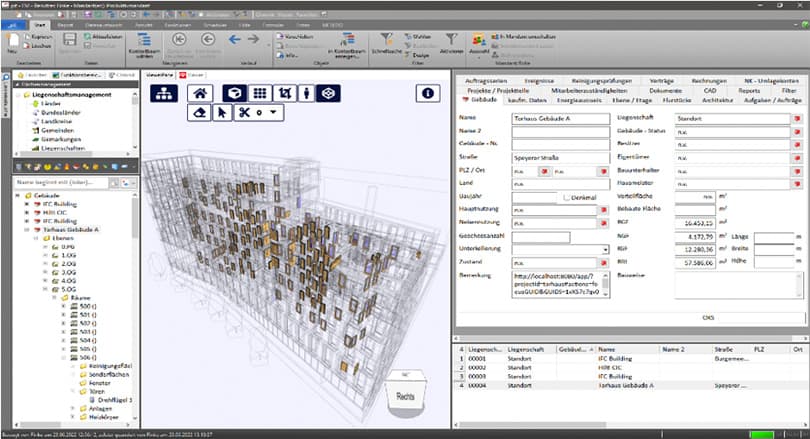Open the Unterkellerung dropdown
810x439 pixels.
click(x=606, y=249)
